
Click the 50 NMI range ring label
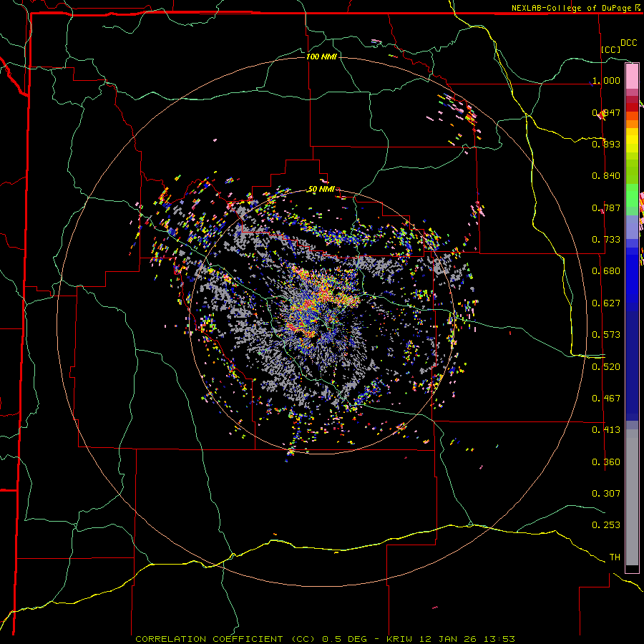click(321, 190)
